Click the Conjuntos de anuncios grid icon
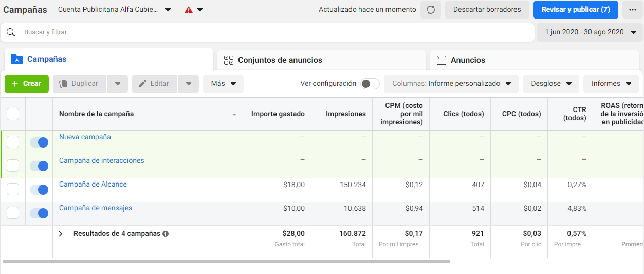This screenshot has height=274, width=644. coord(229,60)
